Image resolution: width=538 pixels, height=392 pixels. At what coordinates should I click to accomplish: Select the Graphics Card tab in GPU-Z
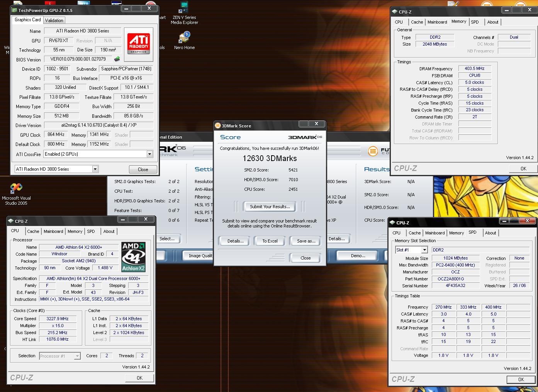click(28, 20)
